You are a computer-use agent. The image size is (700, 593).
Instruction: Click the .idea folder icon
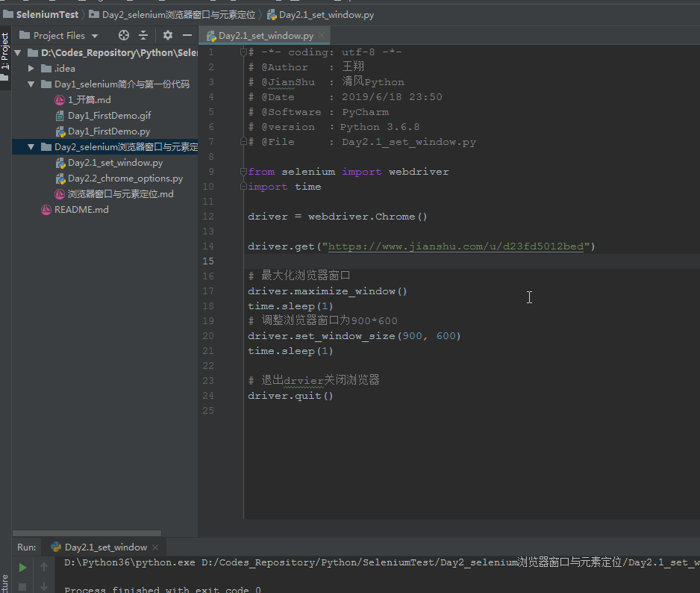pos(46,69)
